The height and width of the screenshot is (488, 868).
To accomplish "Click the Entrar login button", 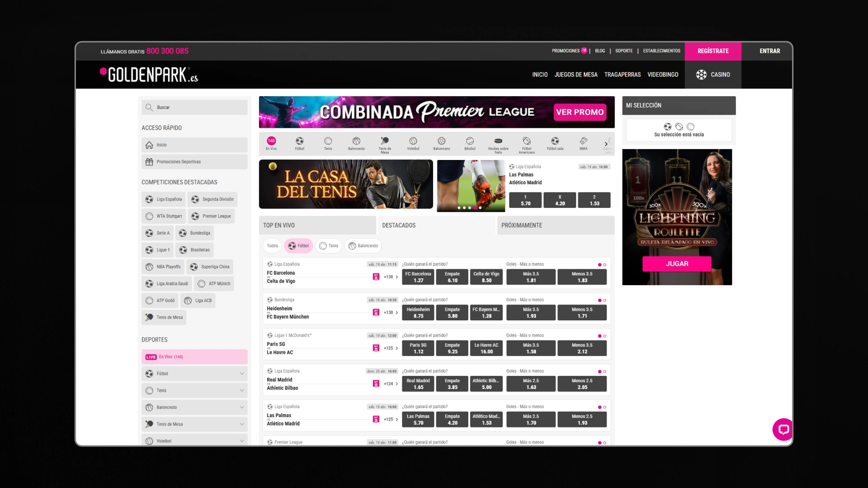I will [769, 51].
